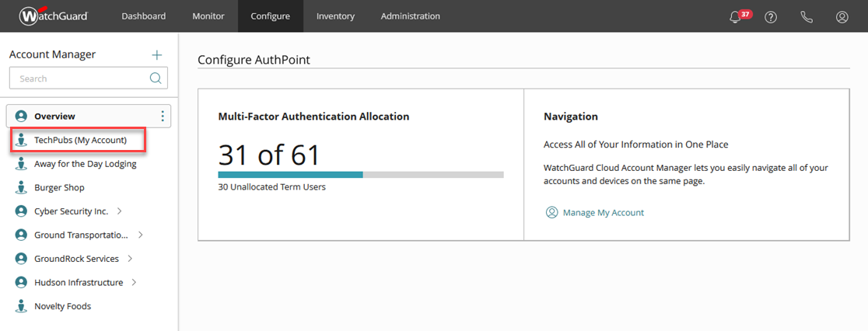Open the notifications bell icon
The width and height of the screenshot is (868, 331).
735,17
